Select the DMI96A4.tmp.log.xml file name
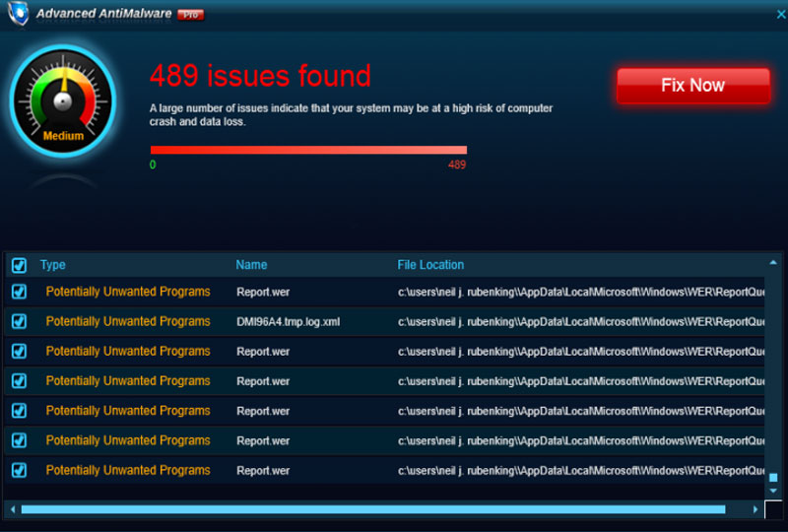The height and width of the screenshot is (532, 788). coord(288,322)
